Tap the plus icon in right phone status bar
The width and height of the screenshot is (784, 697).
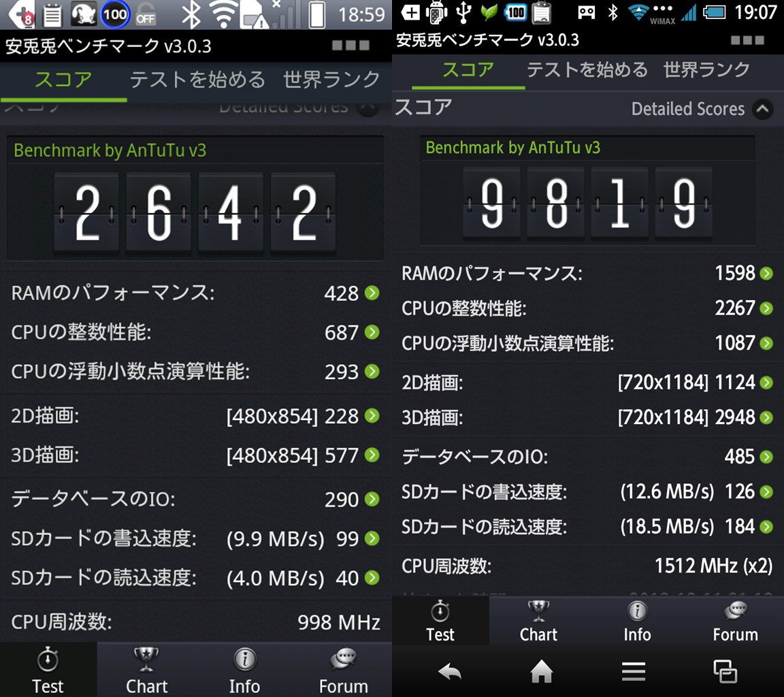point(410,12)
